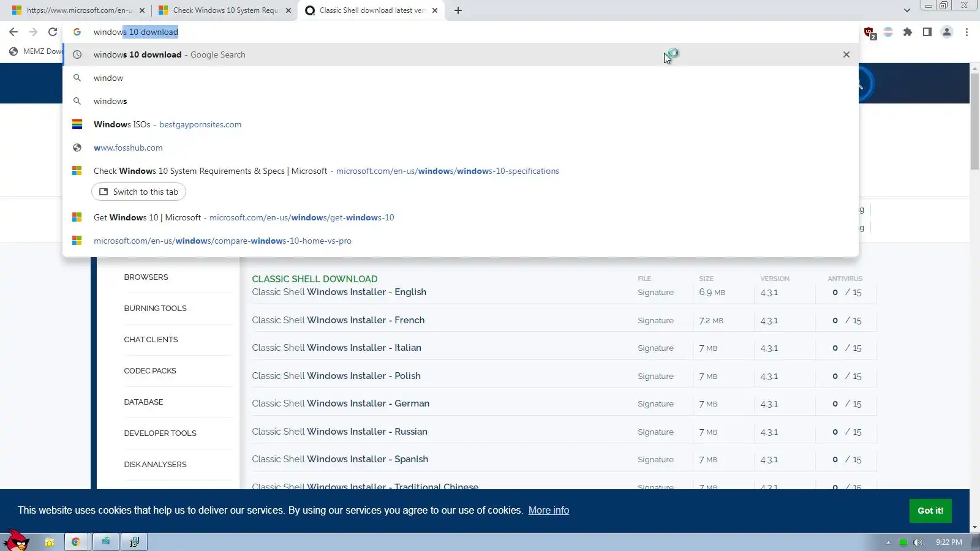Click antivirus result 0/15 for Italian installer
Screen dimensions: 980x551
[x=847, y=348]
